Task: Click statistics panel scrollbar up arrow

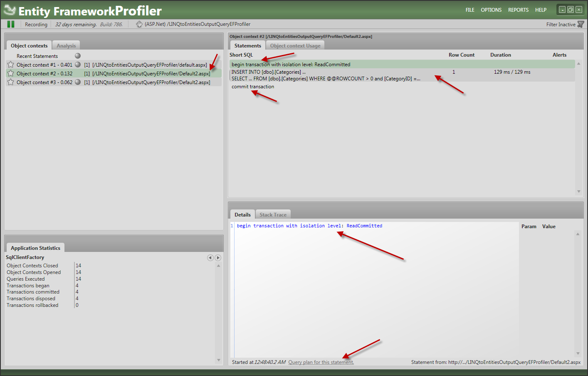Action: (219, 266)
